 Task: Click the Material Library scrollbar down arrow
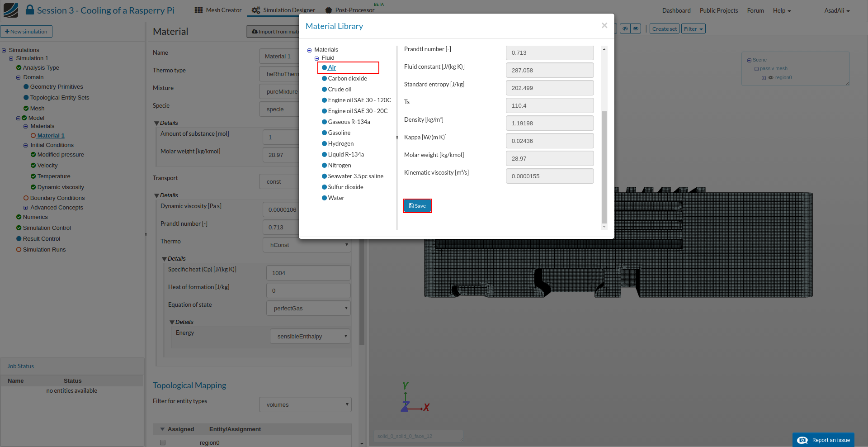pos(604,227)
